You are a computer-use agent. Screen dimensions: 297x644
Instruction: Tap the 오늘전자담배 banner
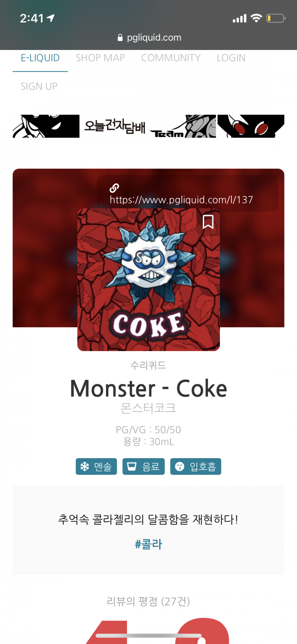point(148,126)
